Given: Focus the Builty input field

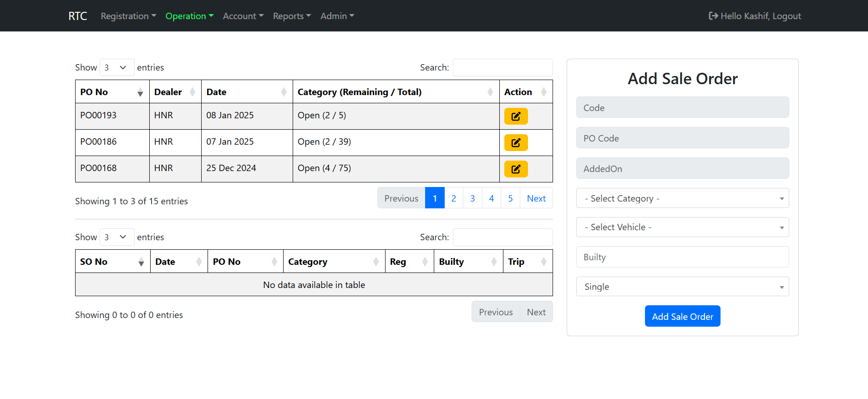Looking at the screenshot, I should coord(682,257).
